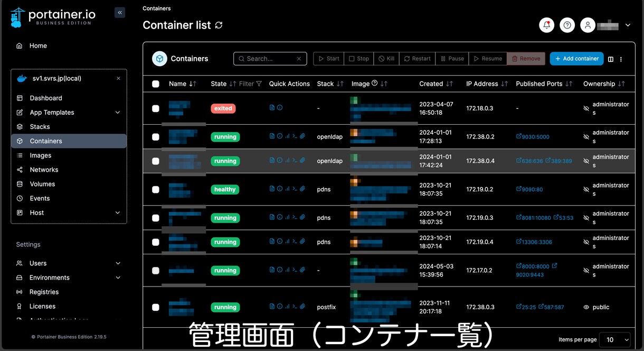Image resolution: width=644 pixels, height=351 pixels.
Task: Expand the Host submenu
Action: point(118,213)
